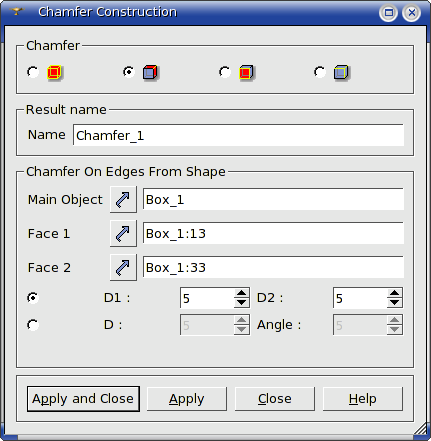Select the D and Angle radio button
Image resolution: width=431 pixels, height=441 pixels.
[33, 325]
